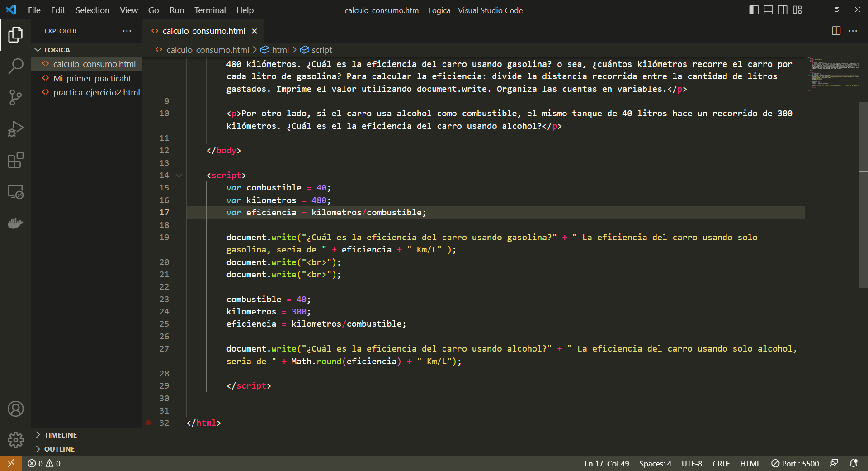
Task: Split the editor to the right
Action: point(836,31)
